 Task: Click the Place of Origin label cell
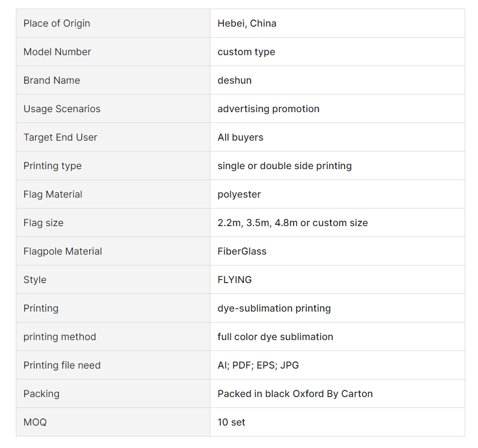point(113,23)
